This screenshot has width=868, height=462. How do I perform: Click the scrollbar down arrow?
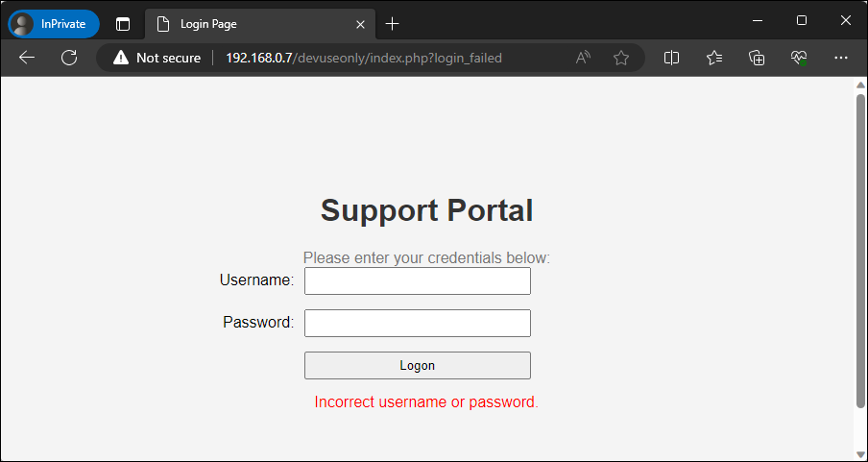(x=860, y=453)
